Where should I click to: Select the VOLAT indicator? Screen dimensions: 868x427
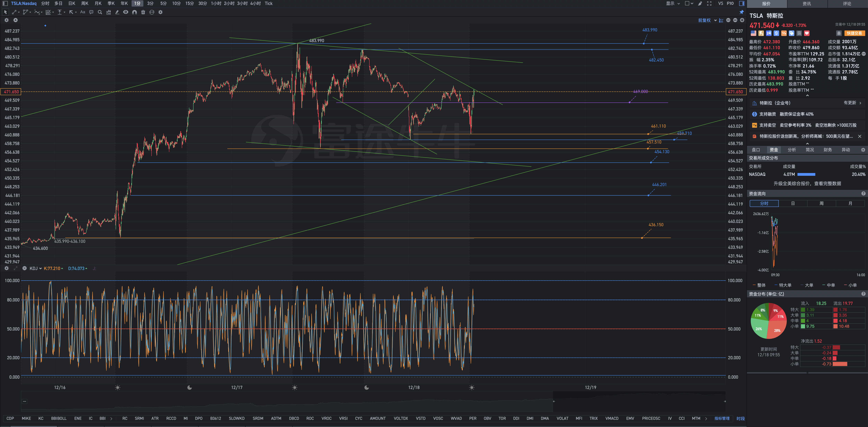(x=562, y=418)
